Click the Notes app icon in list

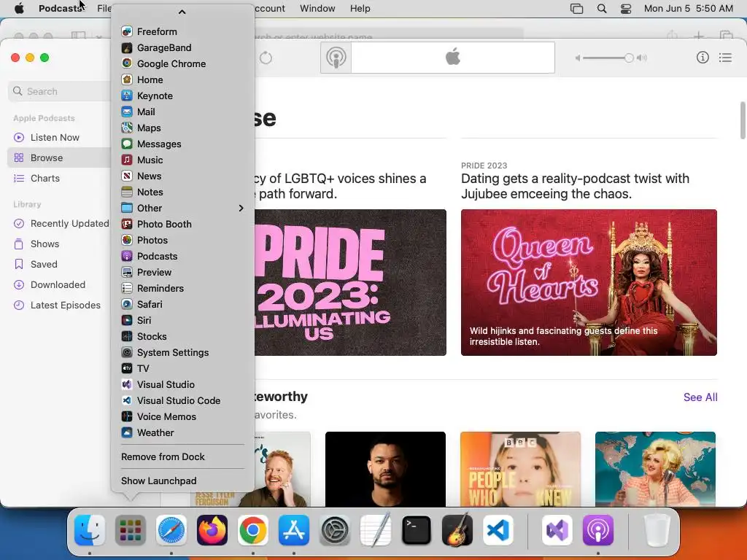pyautogui.click(x=127, y=192)
